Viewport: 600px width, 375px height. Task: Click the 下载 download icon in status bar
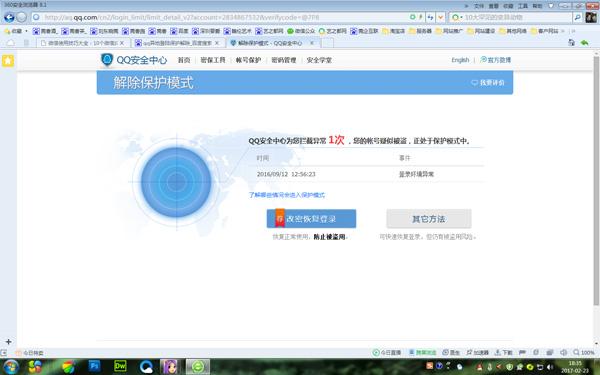pos(504,352)
